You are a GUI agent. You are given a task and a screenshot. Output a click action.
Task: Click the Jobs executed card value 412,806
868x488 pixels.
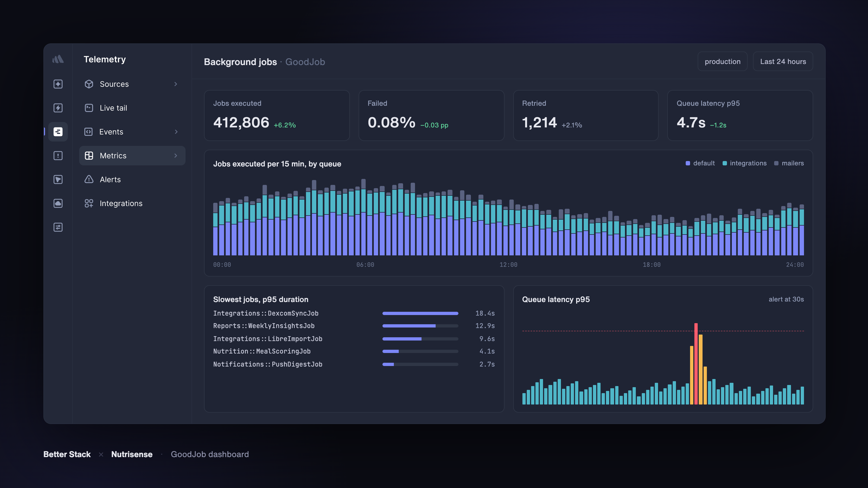point(241,122)
